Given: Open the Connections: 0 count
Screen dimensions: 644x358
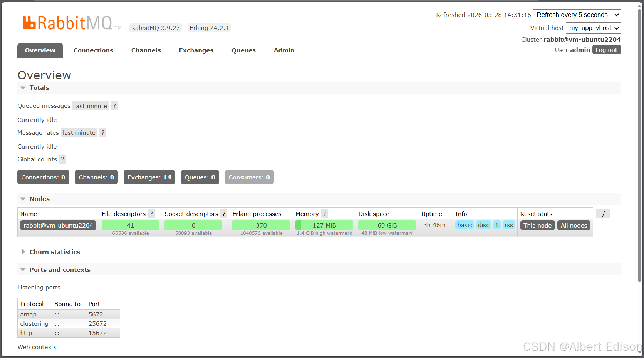Looking at the screenshot, I should (x=43, y=177).
